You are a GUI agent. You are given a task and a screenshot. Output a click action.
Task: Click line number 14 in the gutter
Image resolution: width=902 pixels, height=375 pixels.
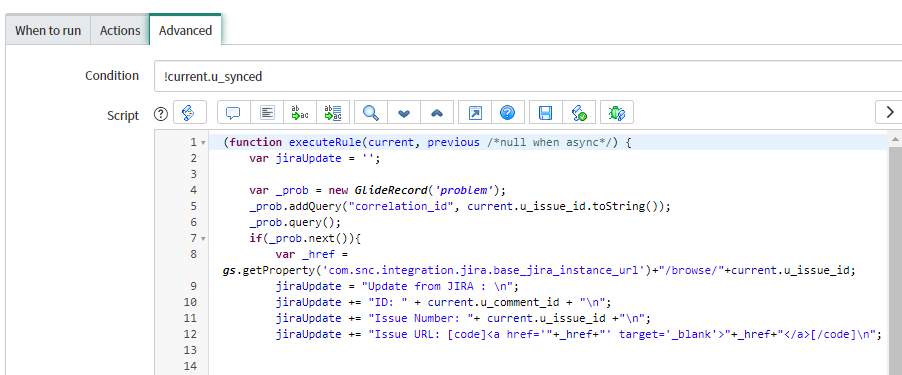[190, 366]
